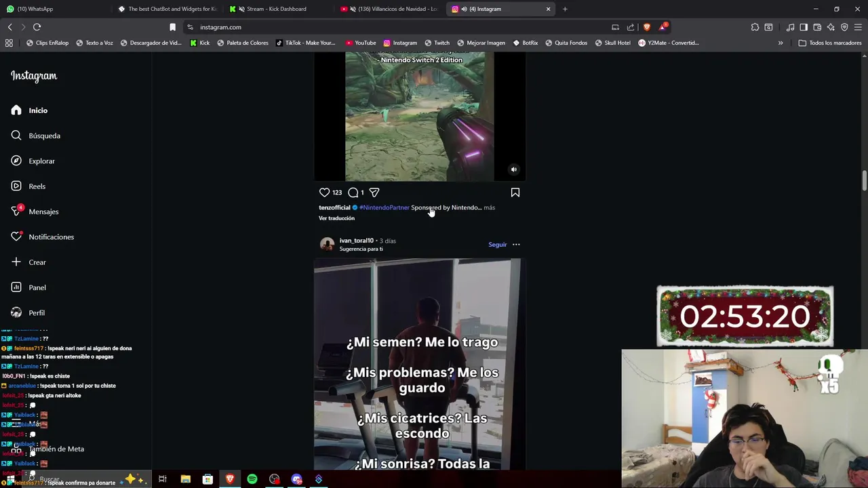
Task: Open the media control music-note icon
Action: (790, 27)
